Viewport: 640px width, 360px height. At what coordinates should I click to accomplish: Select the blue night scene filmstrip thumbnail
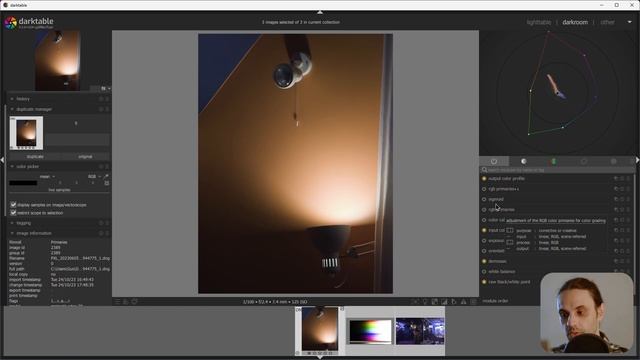tap(420, 331)
